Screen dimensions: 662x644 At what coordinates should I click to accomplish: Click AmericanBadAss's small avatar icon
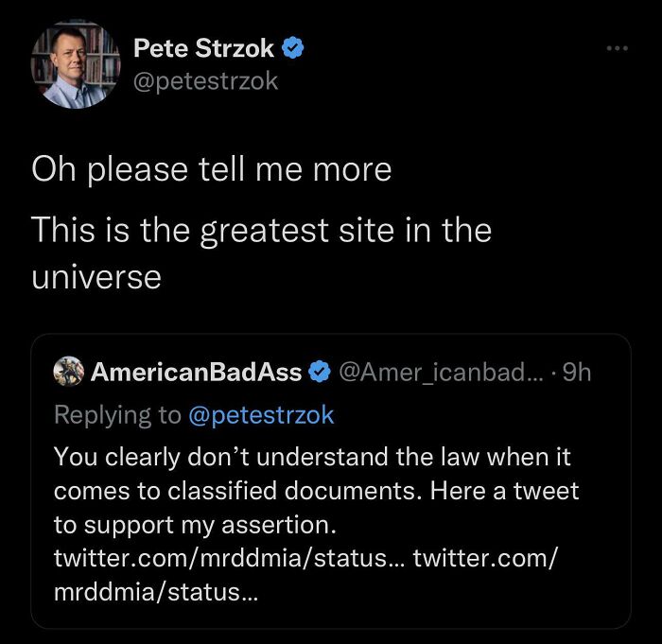pyautogui.click(x=68, y=372)
